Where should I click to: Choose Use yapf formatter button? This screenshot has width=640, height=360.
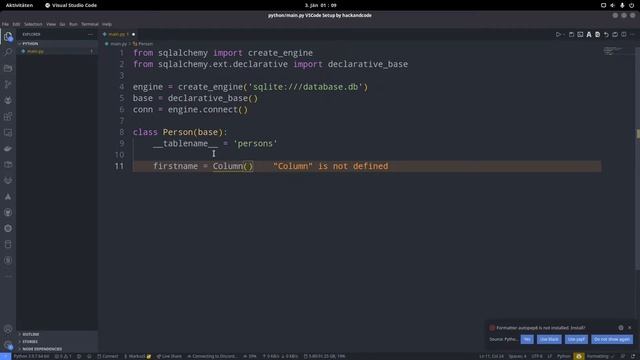[x=576, y=339]
